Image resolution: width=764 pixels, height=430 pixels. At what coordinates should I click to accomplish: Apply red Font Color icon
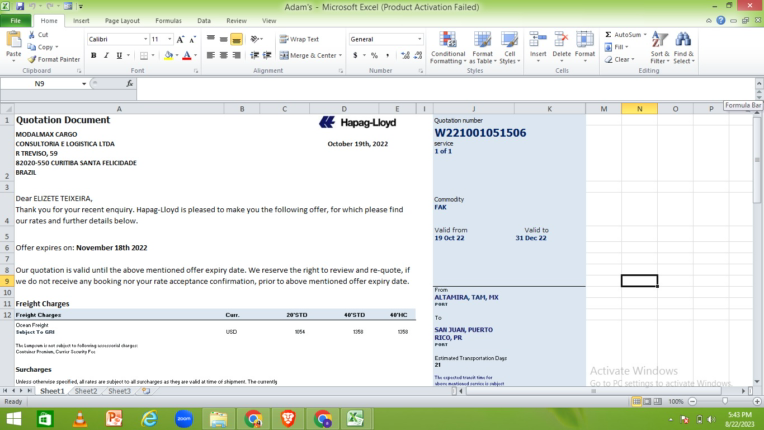click(x=187, y=56)
